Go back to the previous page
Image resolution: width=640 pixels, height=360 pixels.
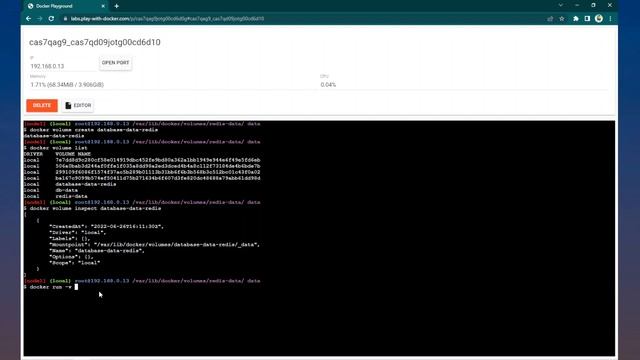[28, 19]
